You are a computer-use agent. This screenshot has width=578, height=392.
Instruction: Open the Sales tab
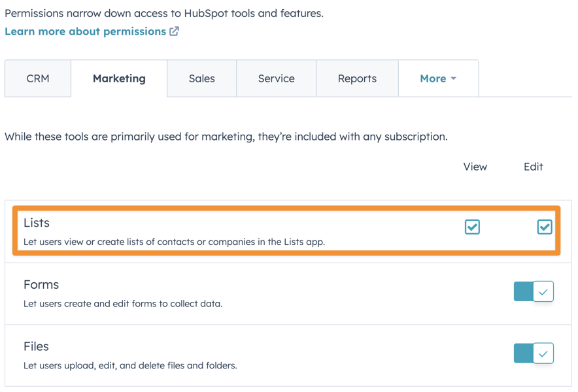(x=201, y=78)
